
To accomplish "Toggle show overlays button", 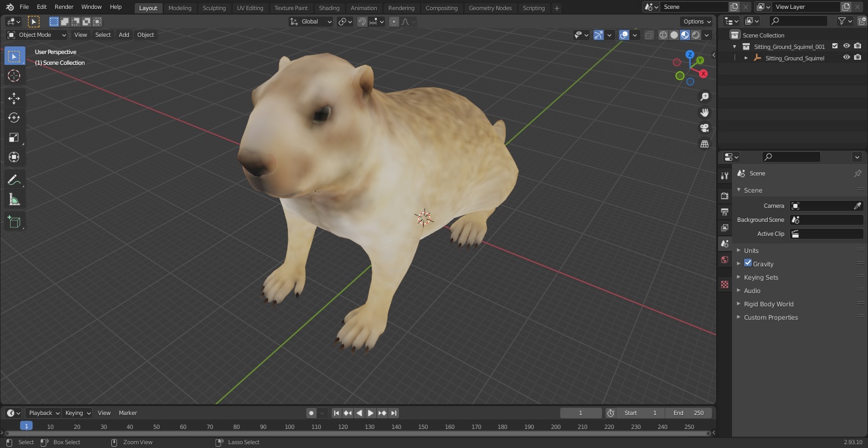I will click(624, 35).
